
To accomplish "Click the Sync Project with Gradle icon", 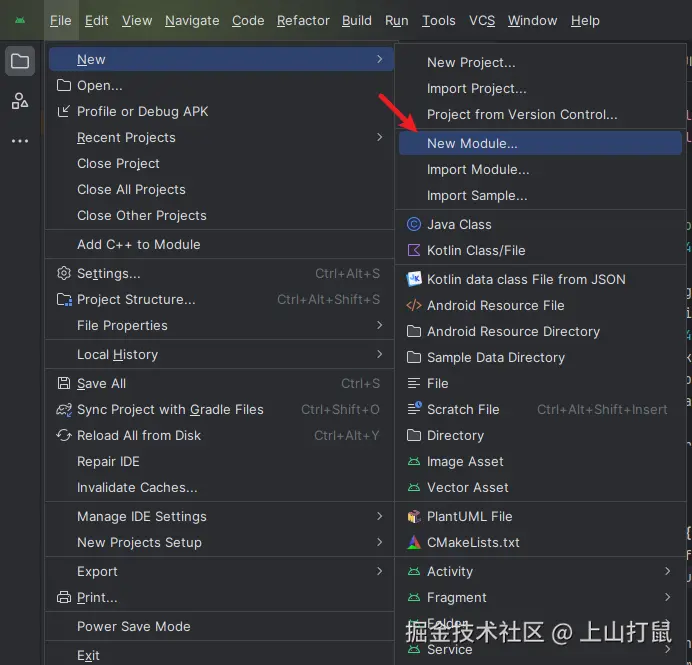I will pos(64,410).
